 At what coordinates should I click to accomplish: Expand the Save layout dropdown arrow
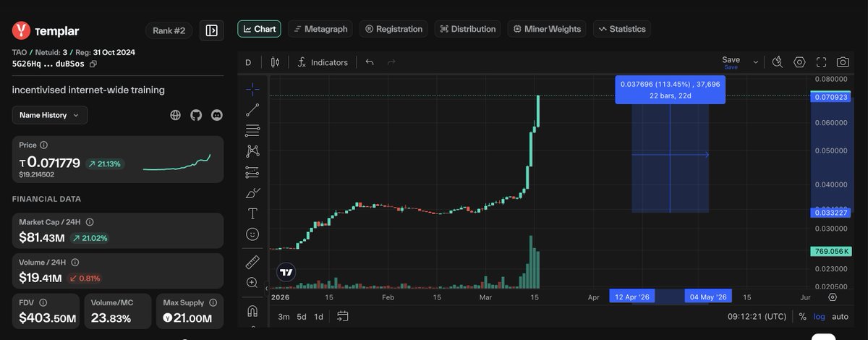tap(756, 62)
